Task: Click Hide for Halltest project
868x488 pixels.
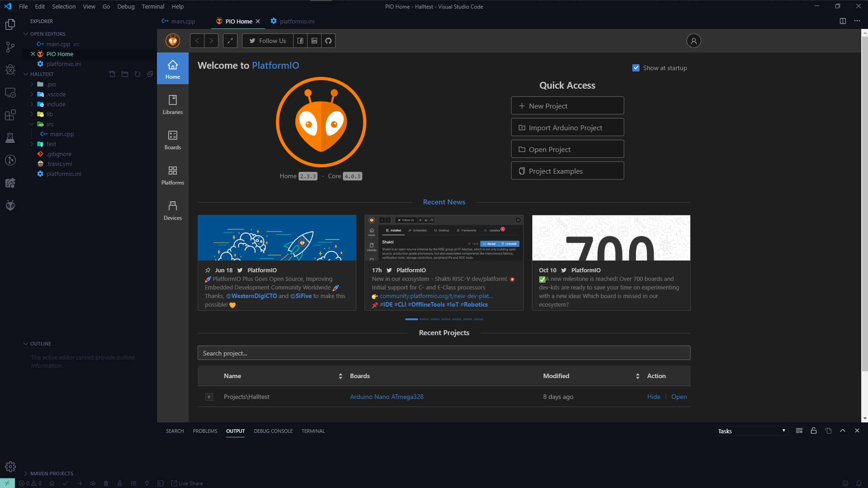Action: 654,397
